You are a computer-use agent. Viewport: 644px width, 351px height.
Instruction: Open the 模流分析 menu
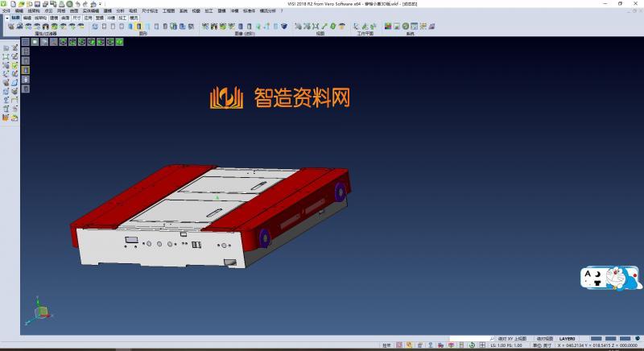click(x=268, y=10)
